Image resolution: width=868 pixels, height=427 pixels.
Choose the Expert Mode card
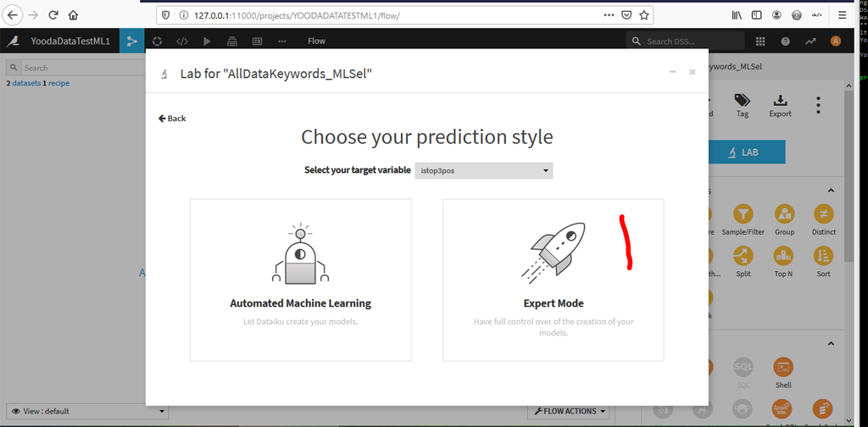(553, 280)
